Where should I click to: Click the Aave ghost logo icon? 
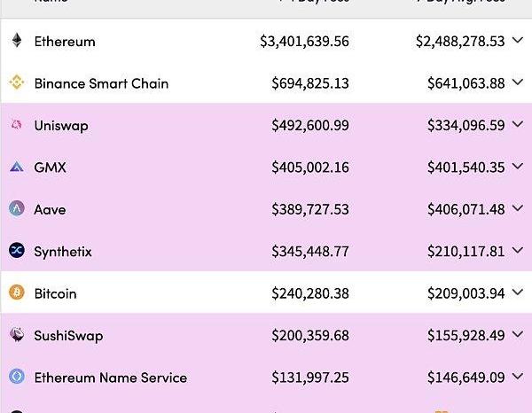pyautogui.click(x=16, y=209)
